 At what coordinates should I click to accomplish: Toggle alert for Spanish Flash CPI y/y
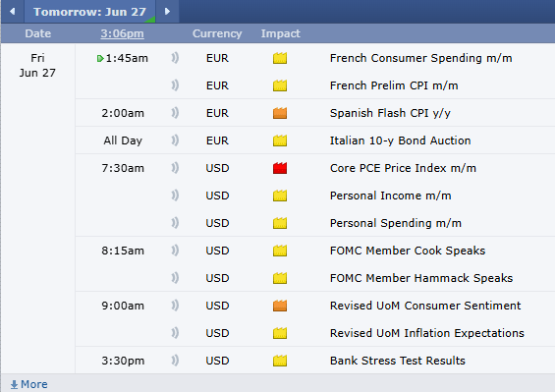[175, 113]
